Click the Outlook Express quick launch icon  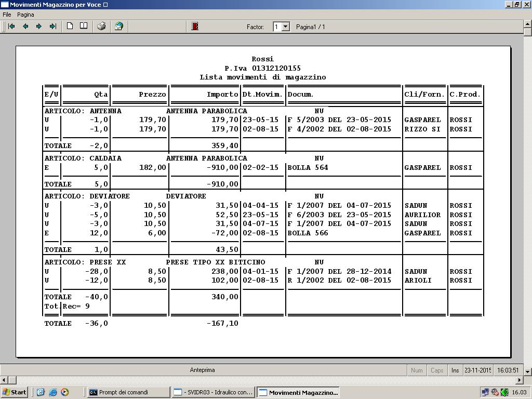pyautogui.click(x=41, y=392)
